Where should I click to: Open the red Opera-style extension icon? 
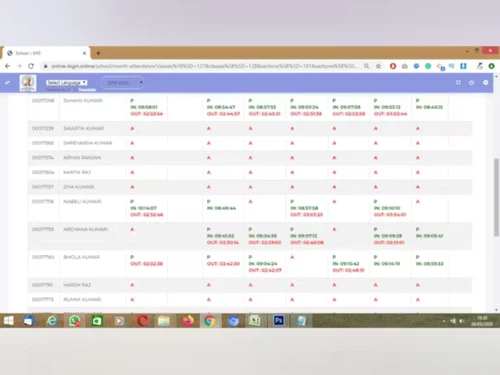(393, 66)
